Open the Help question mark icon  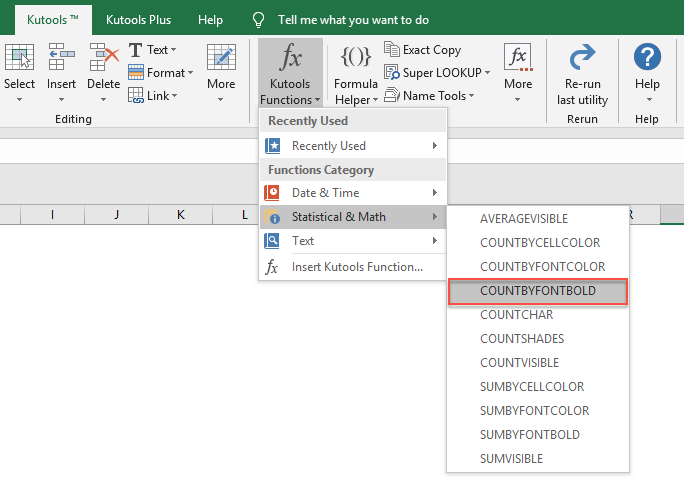[x=647, y=57]
